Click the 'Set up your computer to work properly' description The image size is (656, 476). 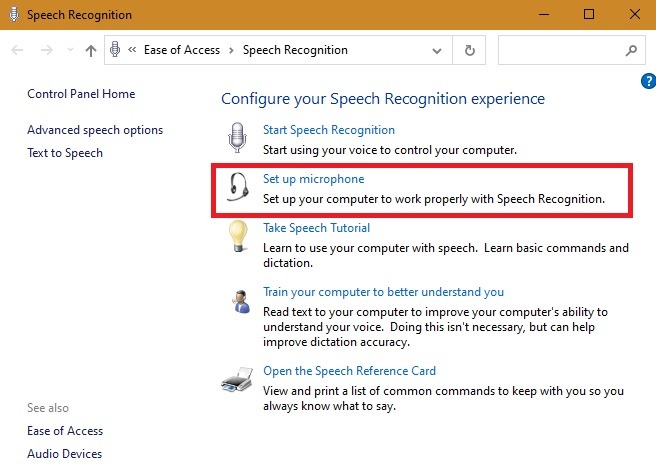point(434,199)
